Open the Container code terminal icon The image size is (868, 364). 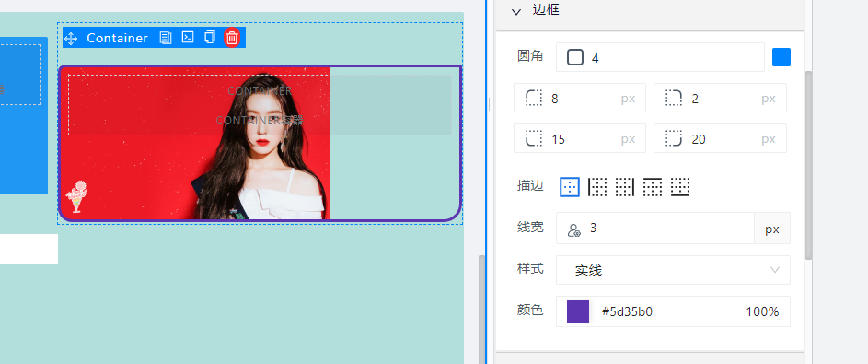pos(188,38)
